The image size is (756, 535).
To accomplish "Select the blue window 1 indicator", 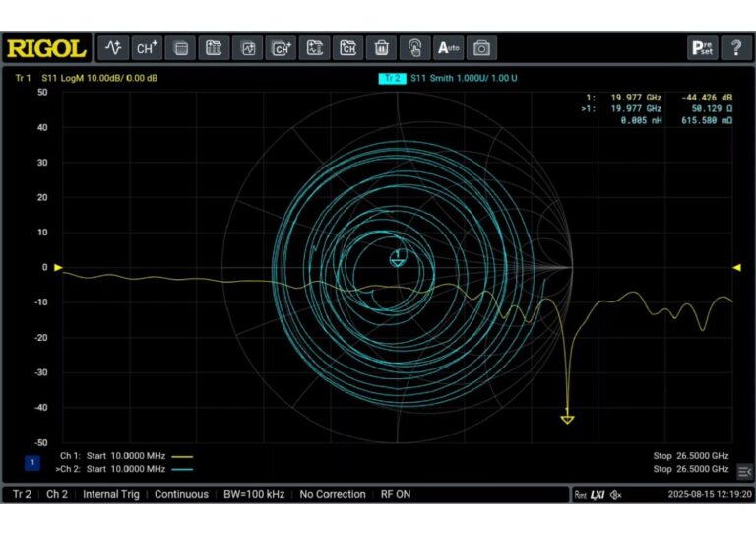I will (x=32, y=463).
